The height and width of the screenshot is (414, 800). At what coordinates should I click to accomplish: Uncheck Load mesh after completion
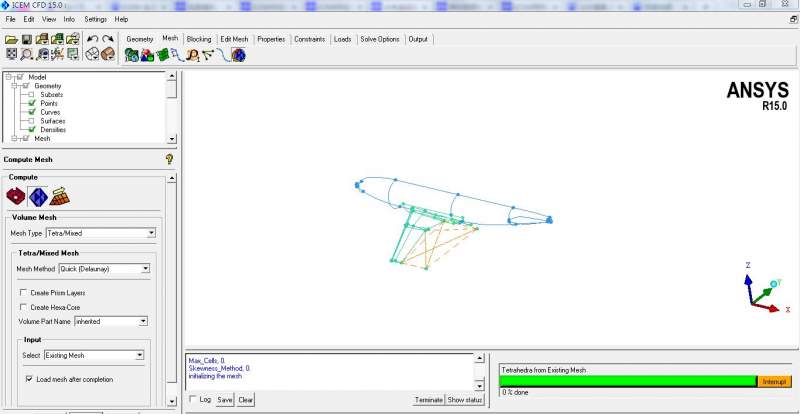click(29, 379)
